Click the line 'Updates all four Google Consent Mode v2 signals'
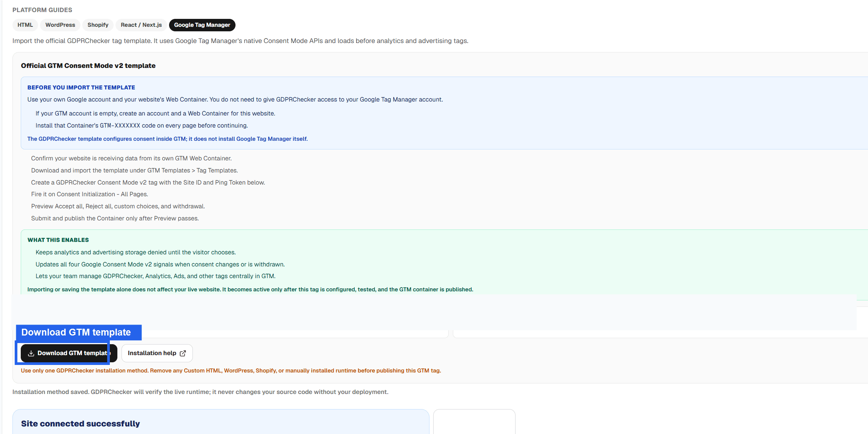Screen dimensions: 868x434 tap(160, 265)
